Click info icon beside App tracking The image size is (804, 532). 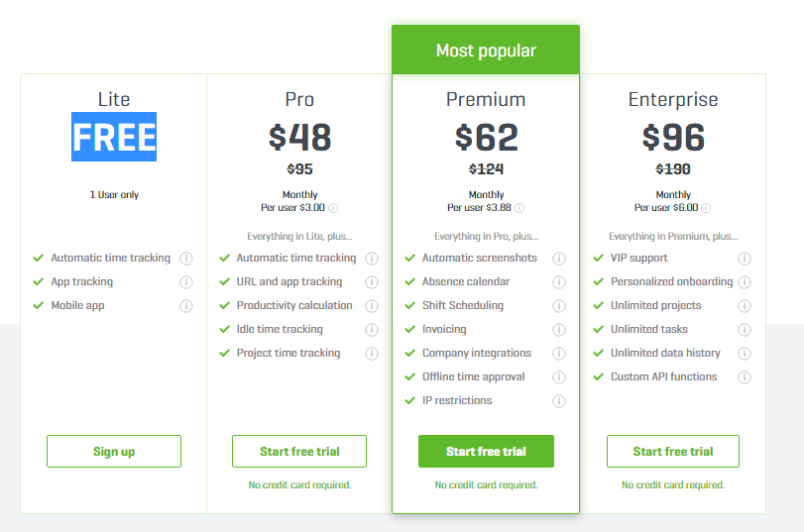pyautogui.click(x=186, y=282)
